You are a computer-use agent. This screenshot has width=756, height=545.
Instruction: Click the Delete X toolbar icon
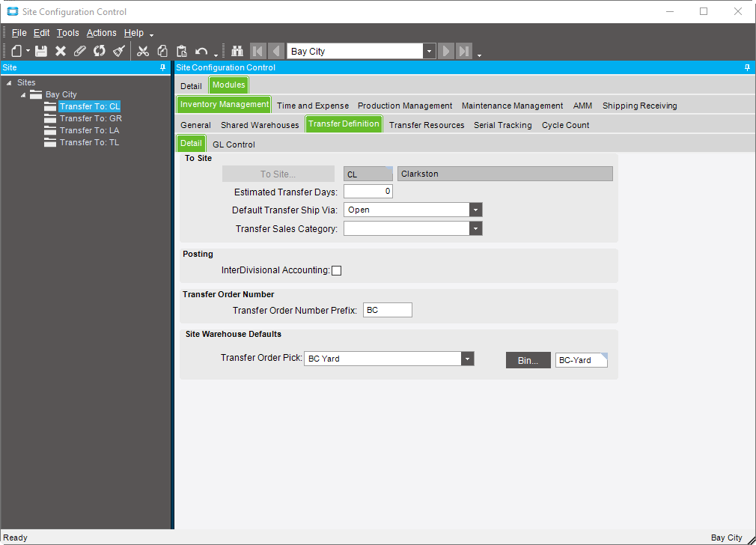coord(61,51)
